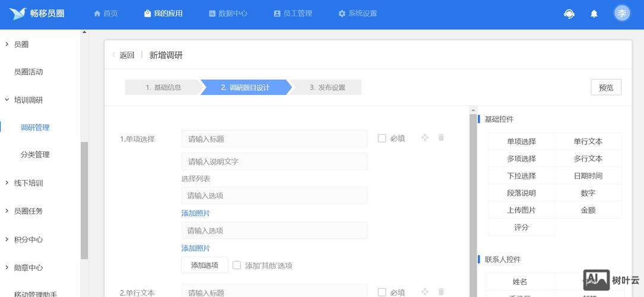Select step 2. 调研题目设计
The width and height of the screenshot is (644, 297).
coord(246,87)
